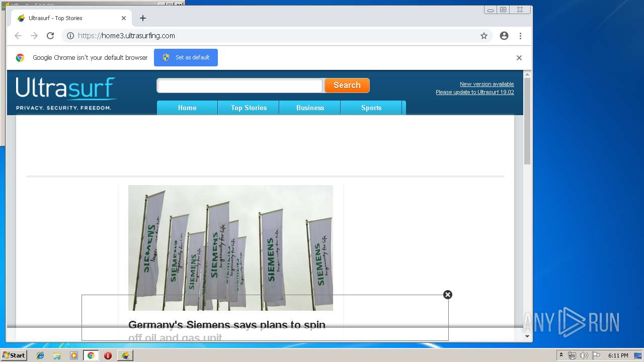Screen dimensions: 644x362
Task: Click the page scrollbar down arrow
Action: 527,336
